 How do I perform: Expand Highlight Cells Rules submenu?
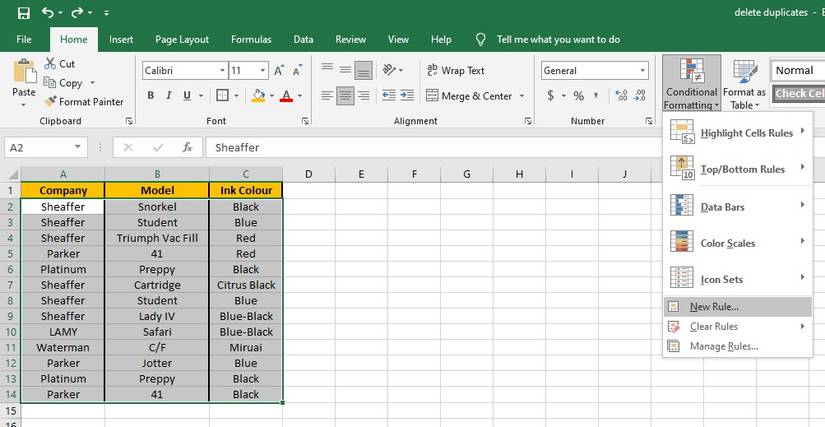(x=738, y=133)
